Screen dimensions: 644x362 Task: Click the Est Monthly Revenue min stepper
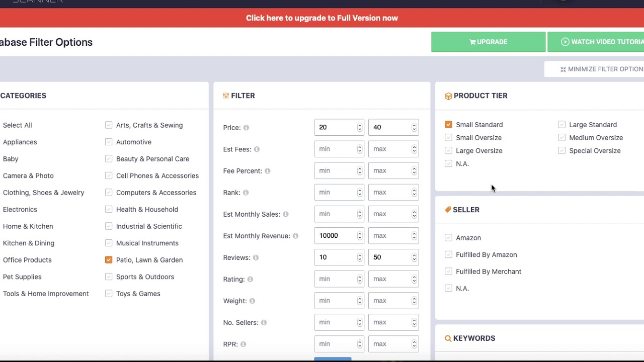coord(360,236)
